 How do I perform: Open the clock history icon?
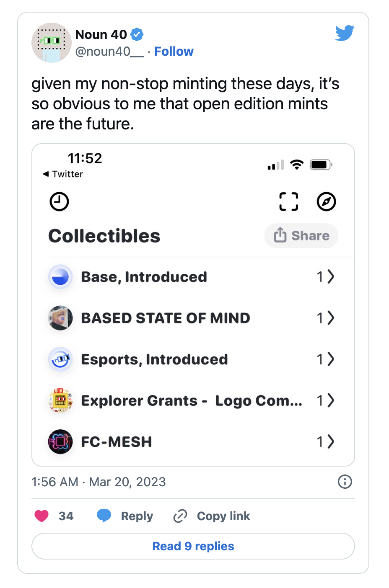[59, 201]
